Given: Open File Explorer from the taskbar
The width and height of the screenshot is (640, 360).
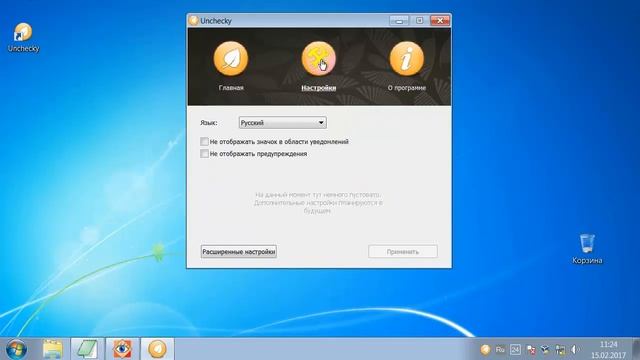Looking at the screenshot, I should click(53, 349).
